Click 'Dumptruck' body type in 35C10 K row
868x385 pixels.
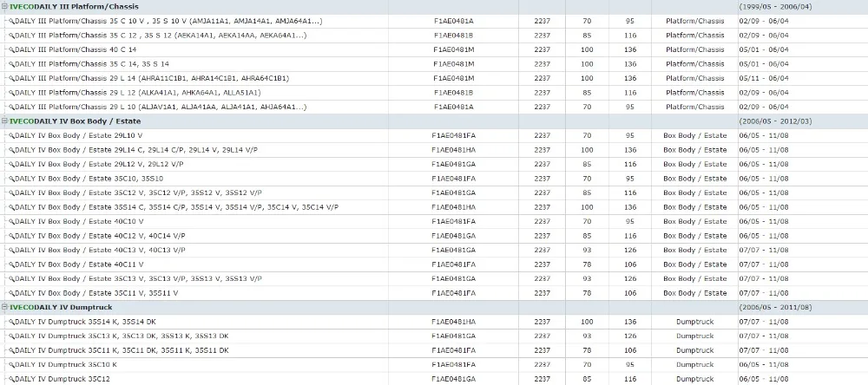click(x=694, y=365)
